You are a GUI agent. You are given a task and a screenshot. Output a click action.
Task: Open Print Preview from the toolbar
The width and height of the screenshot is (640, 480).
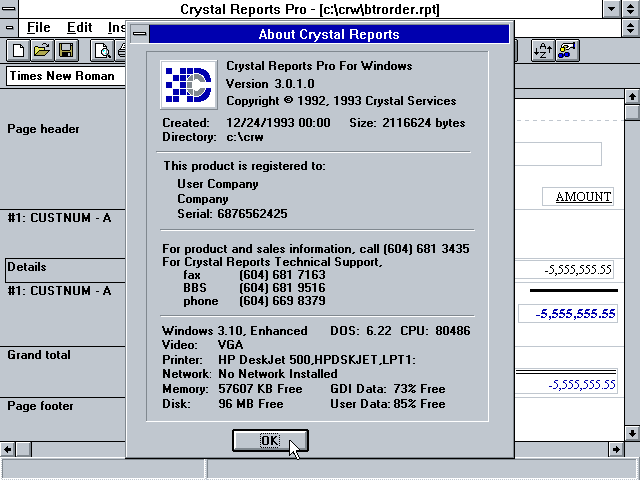pos(102,51)
